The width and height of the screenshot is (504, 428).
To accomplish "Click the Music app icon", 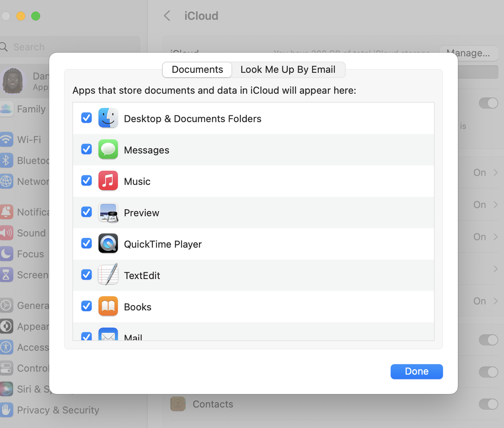I will [x=108, y=181].
